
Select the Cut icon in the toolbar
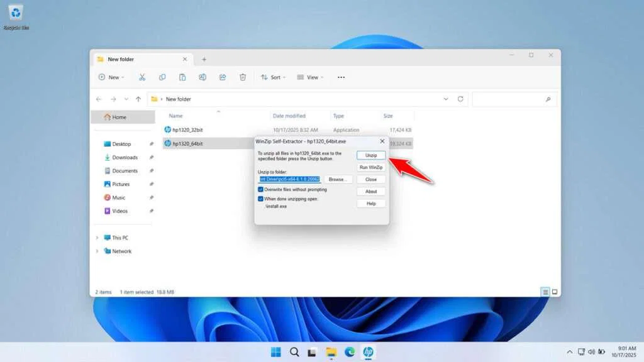coord(142,77)
